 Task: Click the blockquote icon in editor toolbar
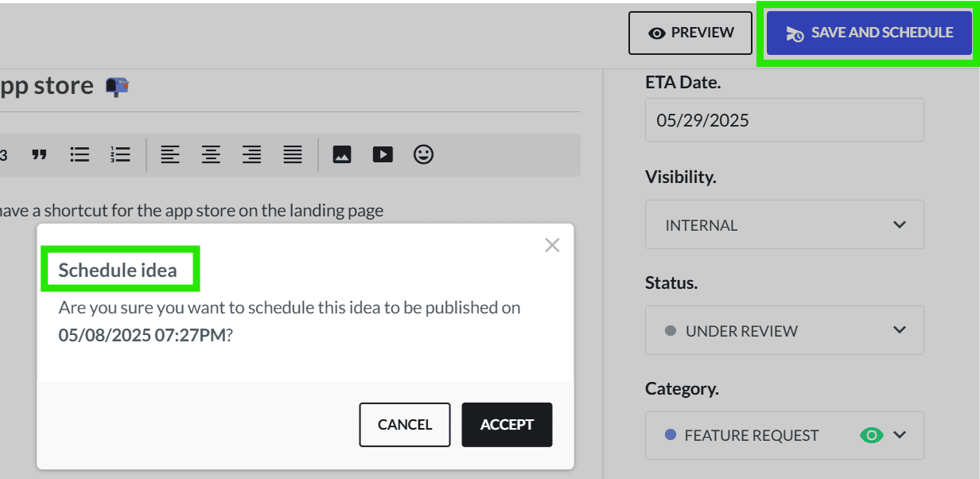[39, 154]
